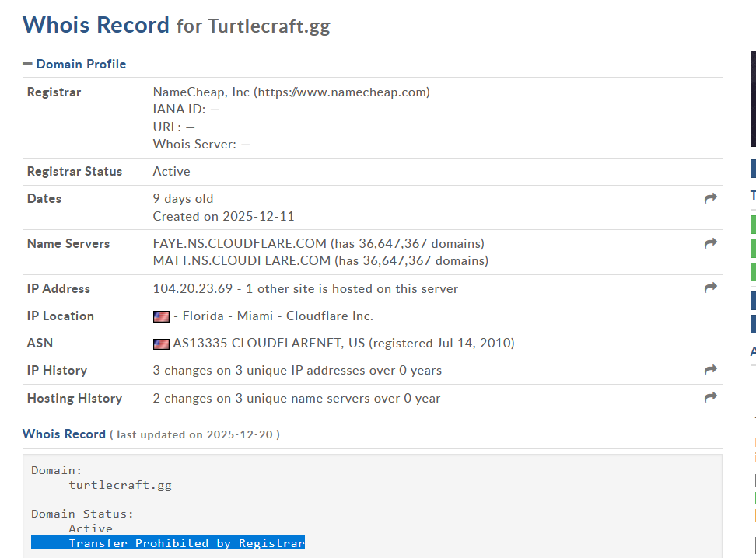Click MATT.NS.CLOUDFLARE.COM name server
The height and width of the screenshot is (558, 756).
pos(242,260)
